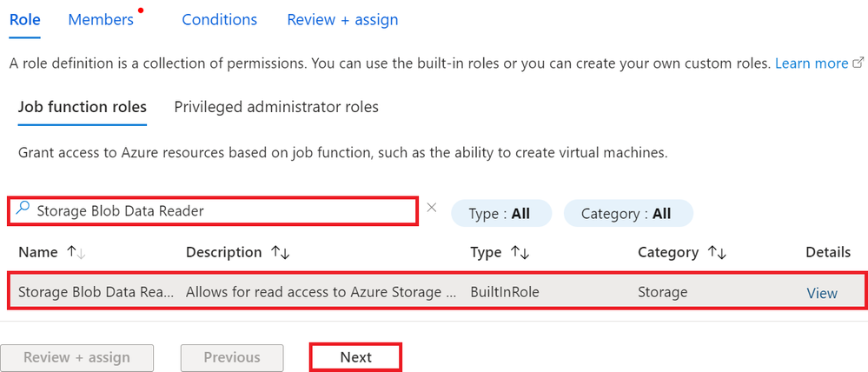Show Privileged administrator roles
Viewport: 868px width, 372px height.
(x=276, y=107)
